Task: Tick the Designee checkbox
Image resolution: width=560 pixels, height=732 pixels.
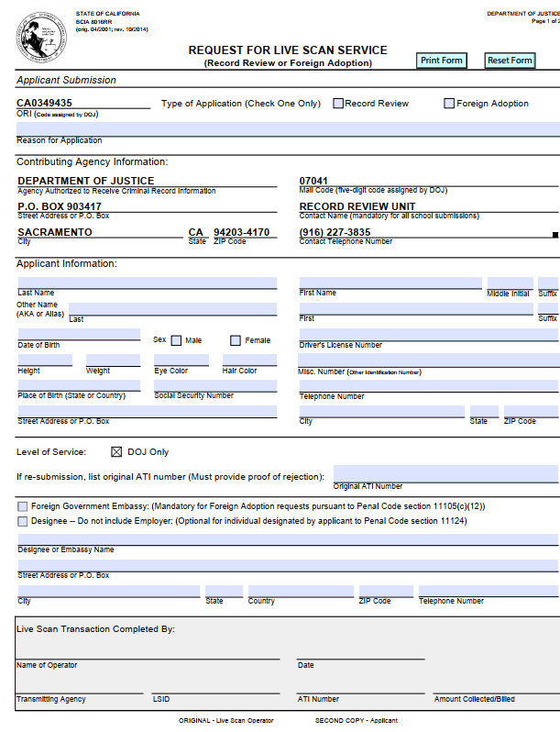Action: pos(22,521)
